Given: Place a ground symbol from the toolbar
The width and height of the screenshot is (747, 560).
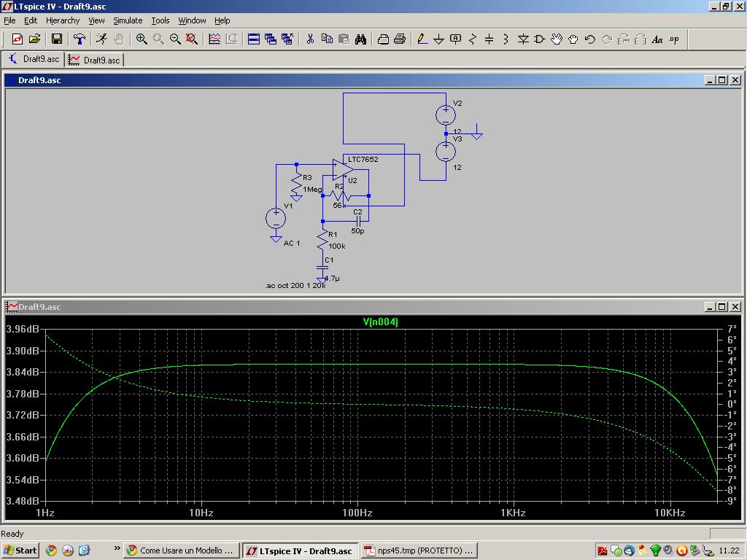Looking at the screenshot, I should tap(438, 39).
